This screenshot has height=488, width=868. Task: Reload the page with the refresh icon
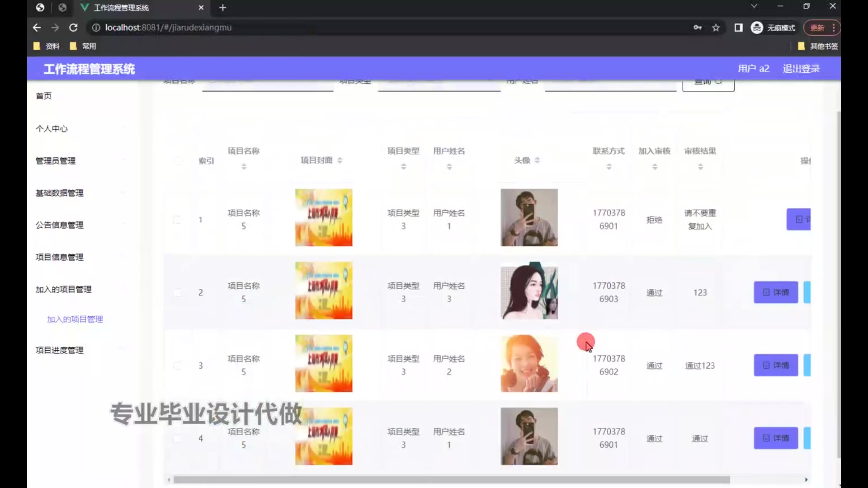tap(73, 28)
